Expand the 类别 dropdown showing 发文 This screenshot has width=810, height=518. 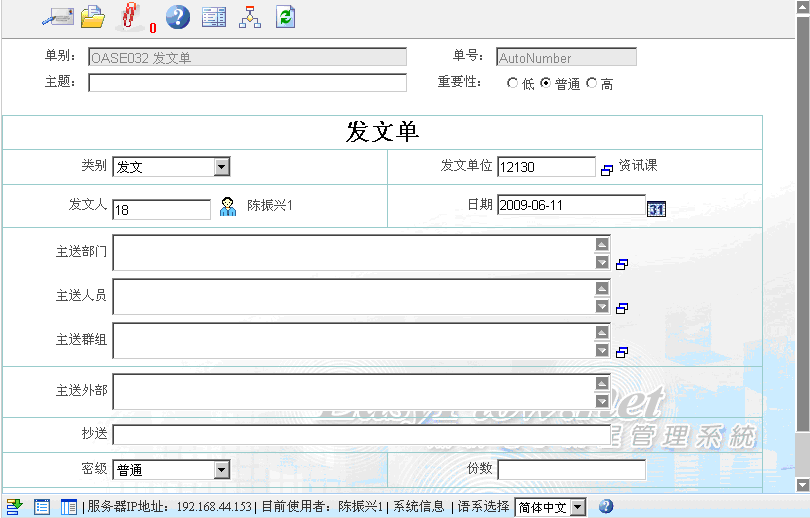click(222, 167)
